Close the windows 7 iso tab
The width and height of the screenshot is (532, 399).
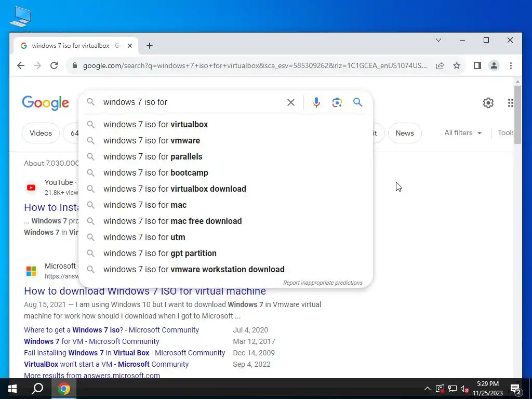pyautogui.click(x=129, y=46)
